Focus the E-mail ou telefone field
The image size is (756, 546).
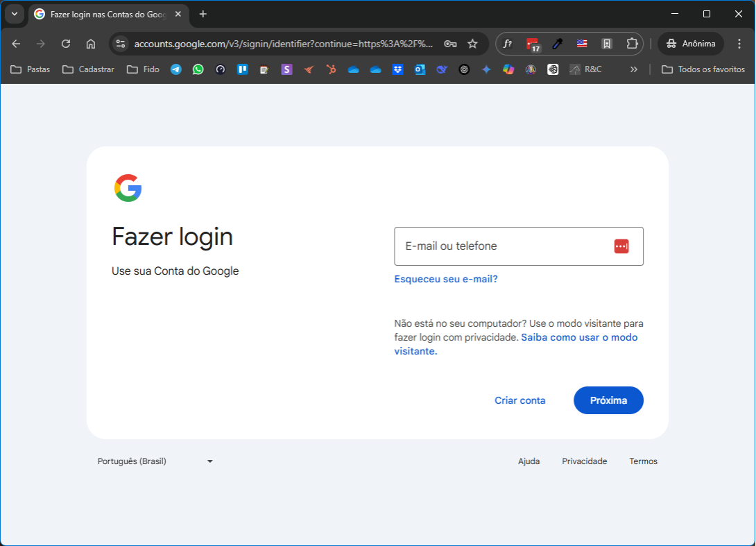pyautogui.click(x=499, y=246)
